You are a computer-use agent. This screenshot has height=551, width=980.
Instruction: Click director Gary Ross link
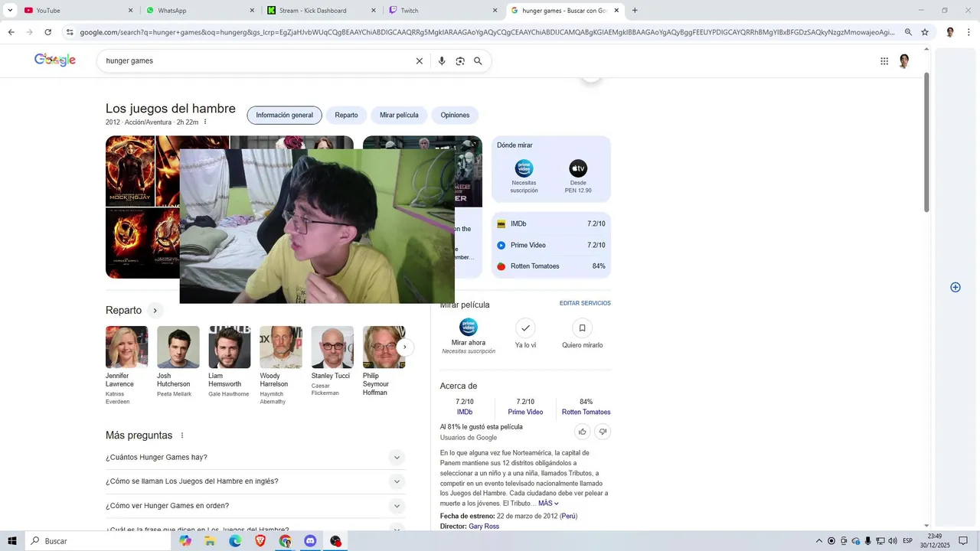[484, 527]
